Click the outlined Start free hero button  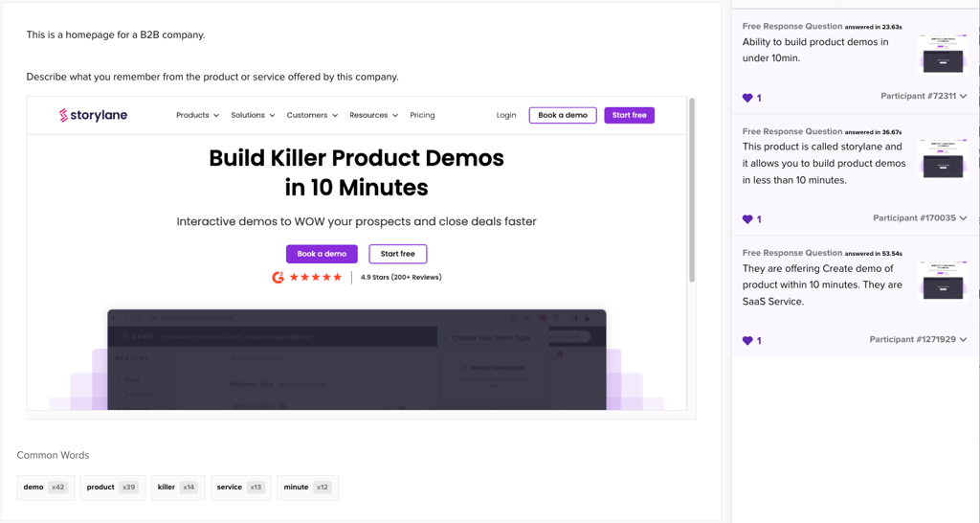[x=397, y=254]
